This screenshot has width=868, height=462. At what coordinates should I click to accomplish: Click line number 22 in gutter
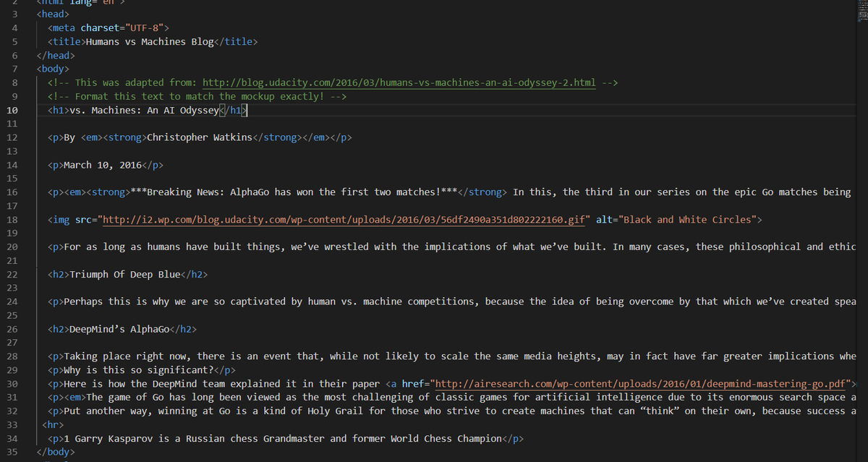point(14,275)
